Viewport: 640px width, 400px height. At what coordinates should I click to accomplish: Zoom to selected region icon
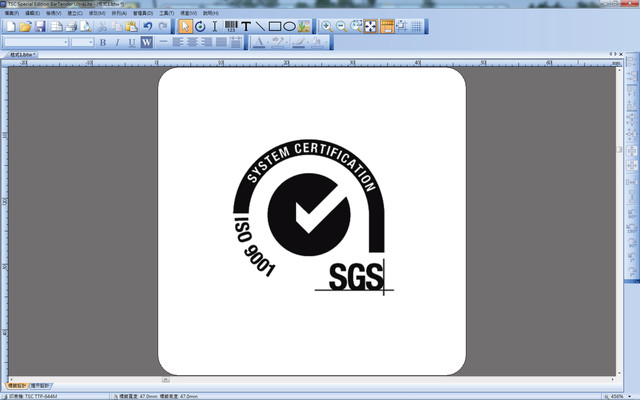356,27
